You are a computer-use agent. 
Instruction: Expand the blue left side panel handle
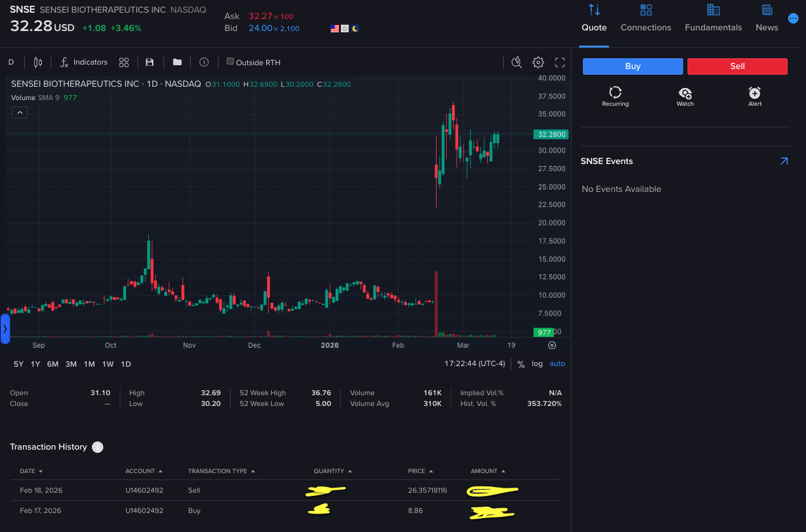(5, 329)
